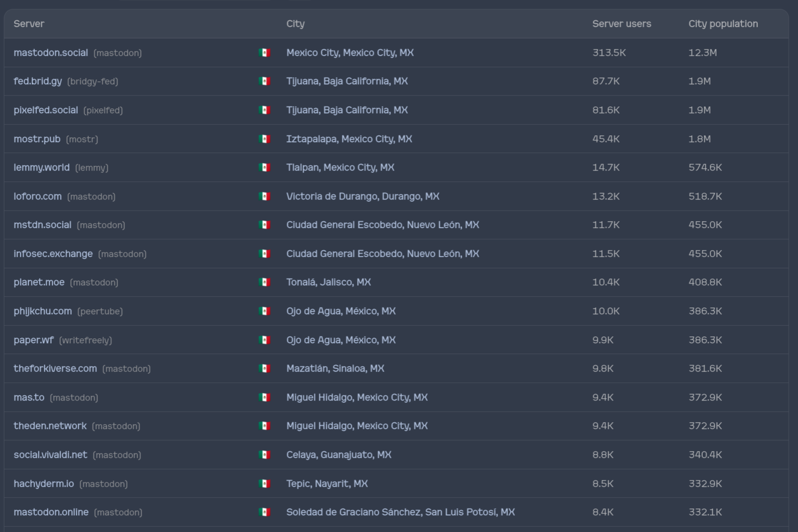Sort by Server users column header
This screenshot has width=798, height=532.
[621, 24]
